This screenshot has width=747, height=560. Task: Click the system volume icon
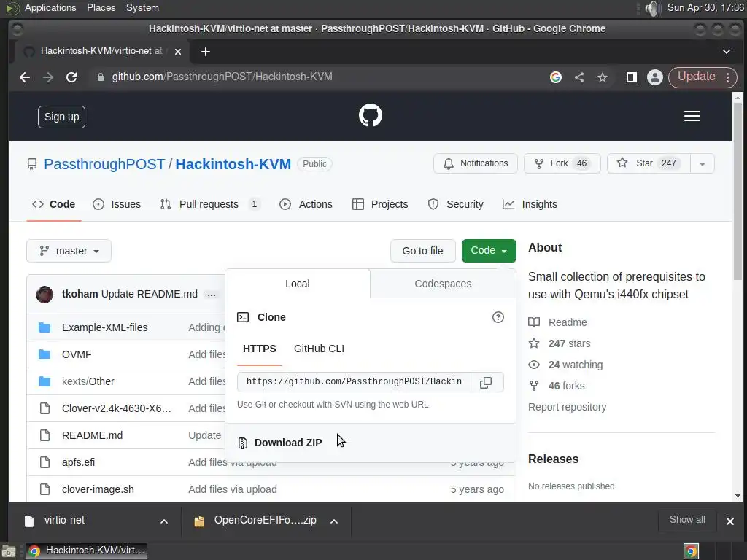651,8
